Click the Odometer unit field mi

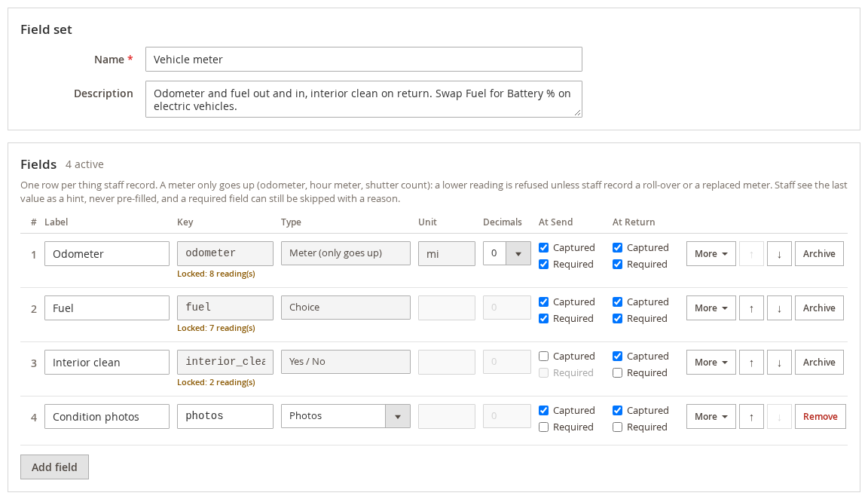(447, 254)
